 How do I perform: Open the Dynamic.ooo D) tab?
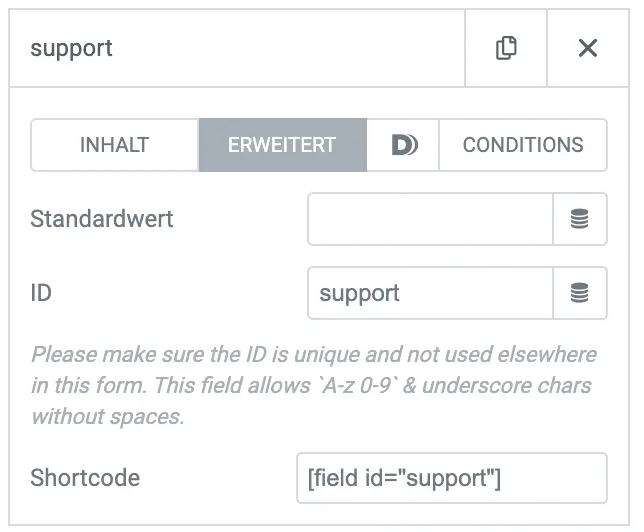403,145
